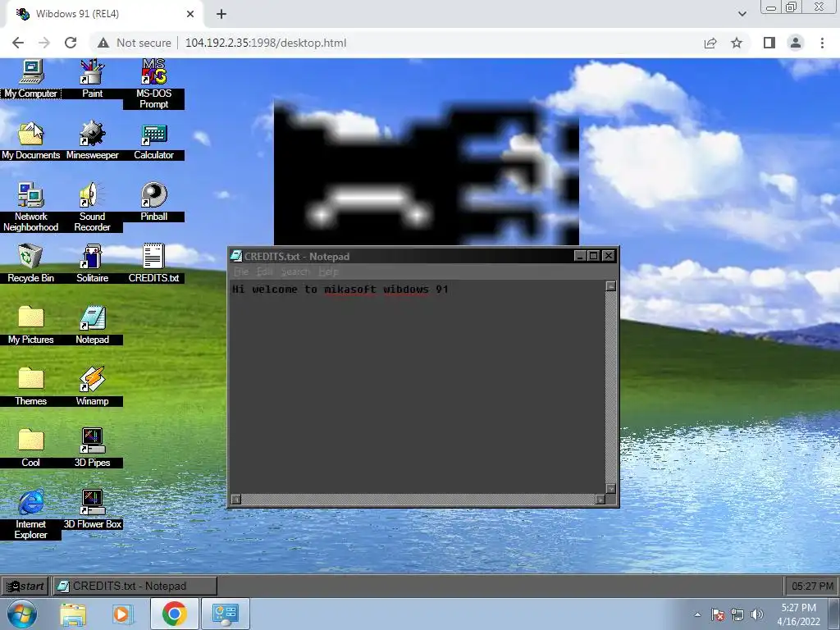Image resolution: width=840 pixels, height=630 pixels.
Task: Open the Chrome profile avatar
Action: [x=796, y=43]
